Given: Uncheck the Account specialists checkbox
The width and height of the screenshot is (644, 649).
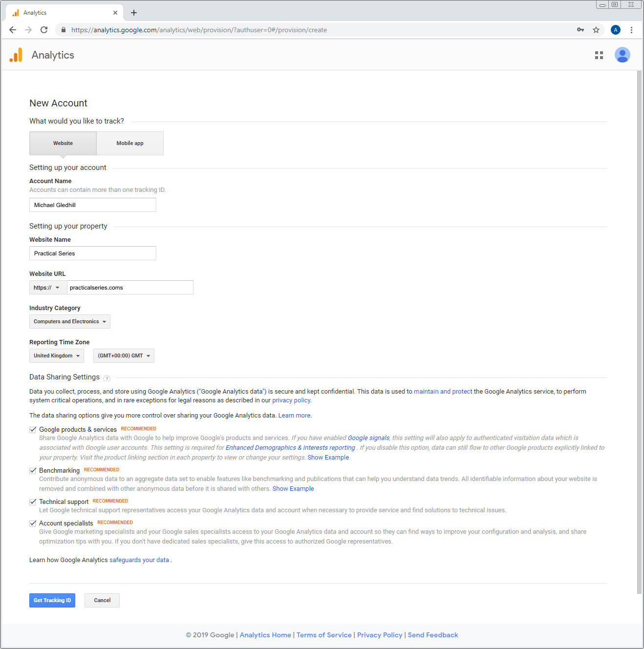Looking at the screenshot, I should point(33,523).
